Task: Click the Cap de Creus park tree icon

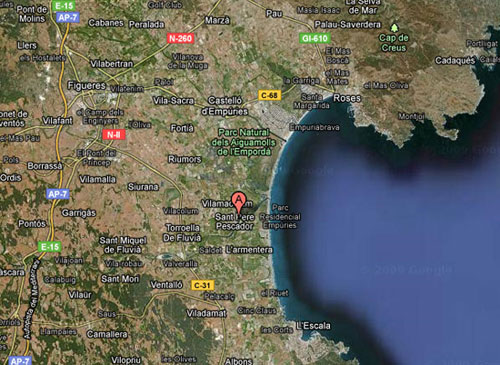Action: pos(394,28)
